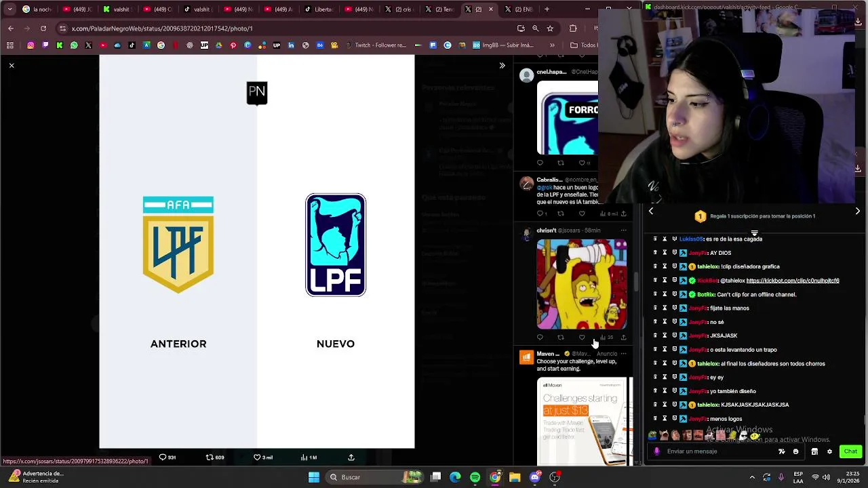Screen dimensions: 868x488
Task: Share the chrisn't tweet
Action: tap(624, 338)
